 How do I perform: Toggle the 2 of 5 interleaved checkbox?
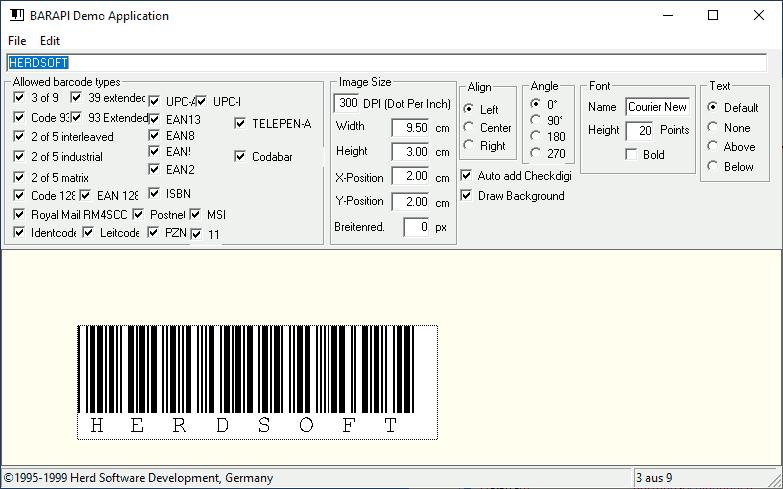click(x=19, y=136)
